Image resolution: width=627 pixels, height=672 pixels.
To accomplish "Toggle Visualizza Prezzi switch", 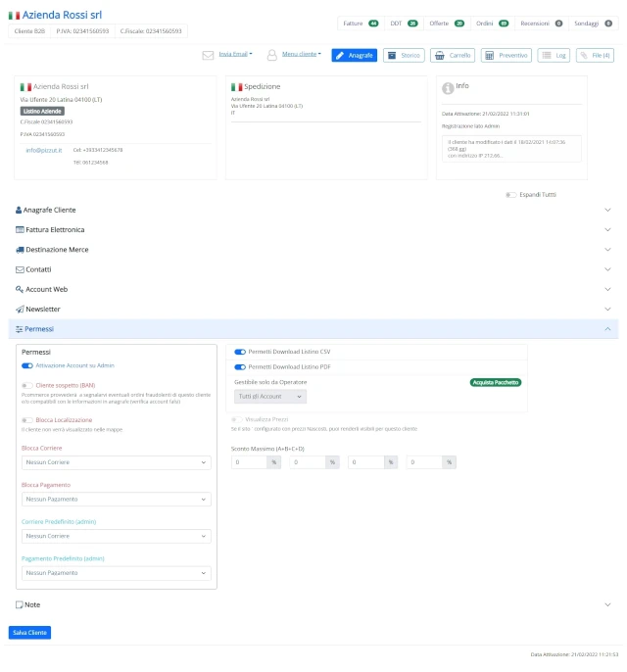I will [236, 419].
